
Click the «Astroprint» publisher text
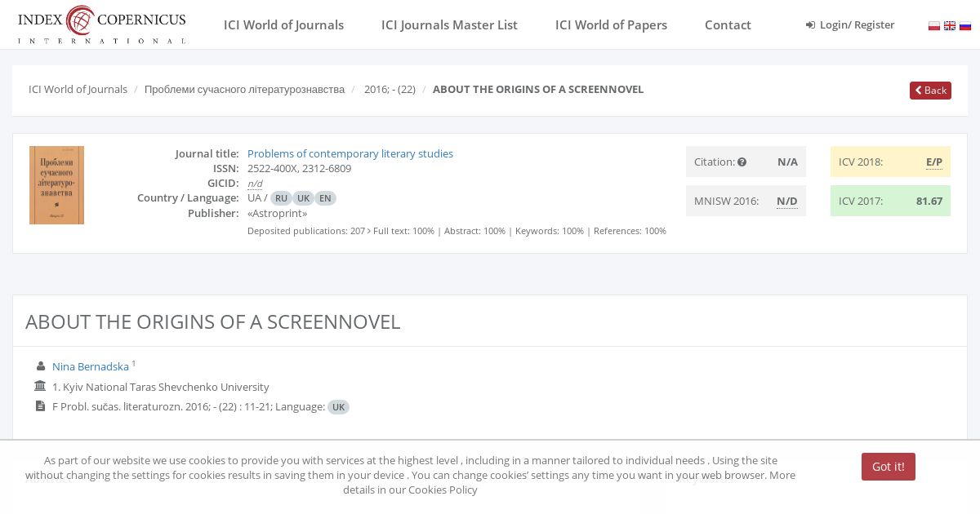[278, 213]
